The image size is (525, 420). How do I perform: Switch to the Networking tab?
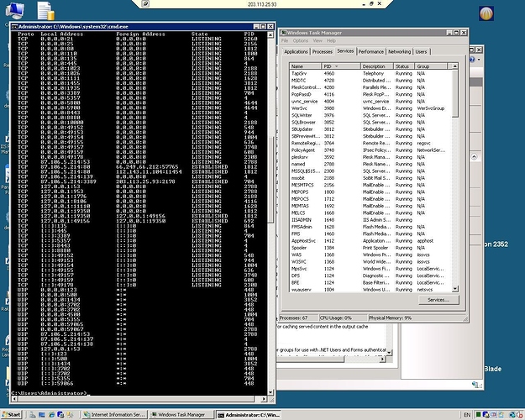[x=399, y=51]
